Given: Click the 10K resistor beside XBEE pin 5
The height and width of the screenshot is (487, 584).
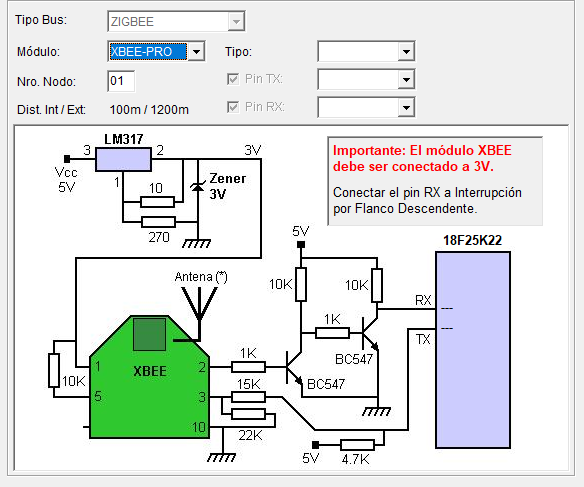Looking at the screenshot, I should click(x=54, y=371).
